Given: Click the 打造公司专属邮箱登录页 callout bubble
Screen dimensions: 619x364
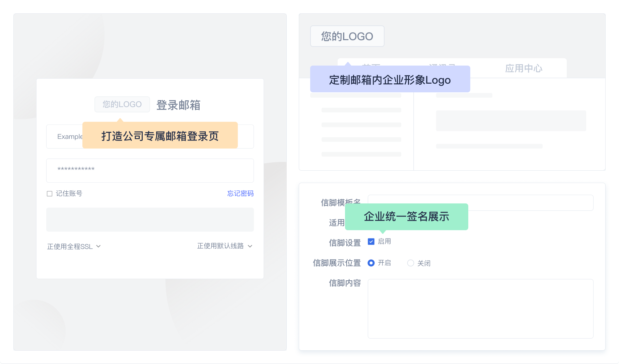Looking at the screenshot, I should pos(160,136).
